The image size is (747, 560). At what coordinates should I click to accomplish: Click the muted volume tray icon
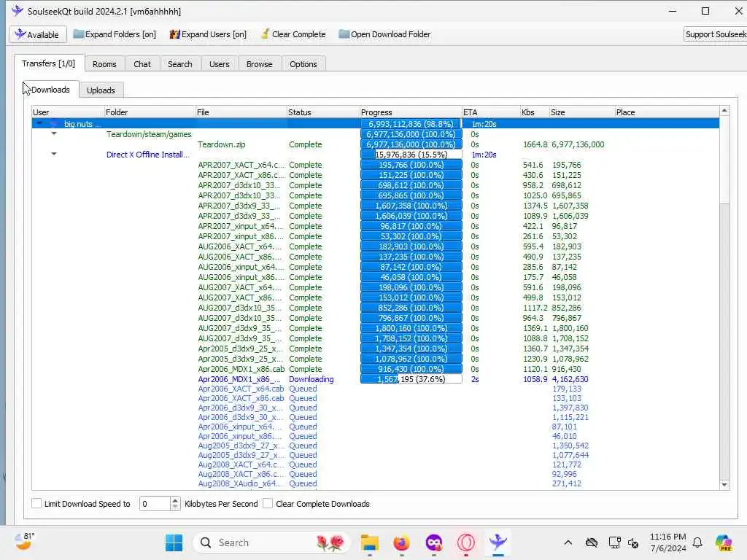[634, 542]
